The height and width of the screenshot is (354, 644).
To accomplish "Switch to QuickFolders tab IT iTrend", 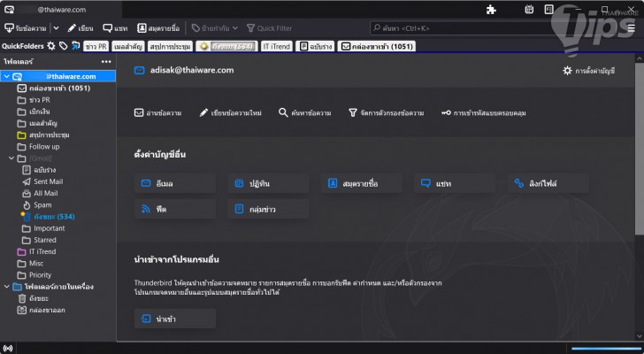I will [x=277, y=46].
